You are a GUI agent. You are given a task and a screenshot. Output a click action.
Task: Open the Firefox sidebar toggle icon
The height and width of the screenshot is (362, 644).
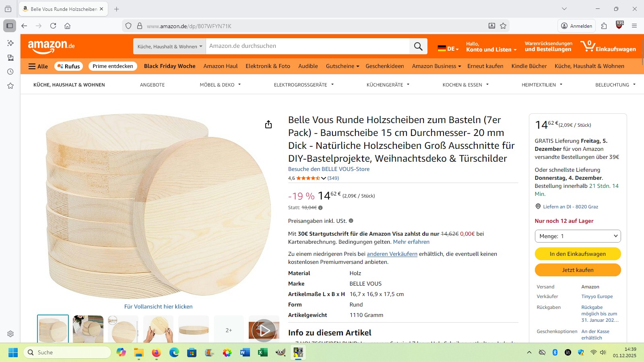tap(10, 26)
